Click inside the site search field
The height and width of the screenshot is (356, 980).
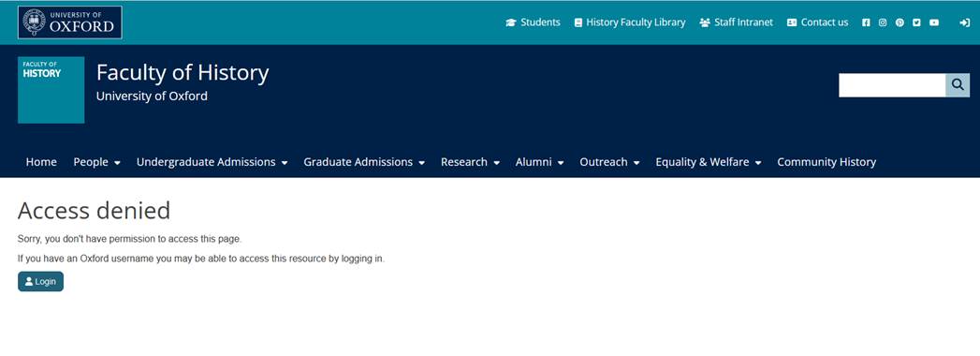pos(892,85)
